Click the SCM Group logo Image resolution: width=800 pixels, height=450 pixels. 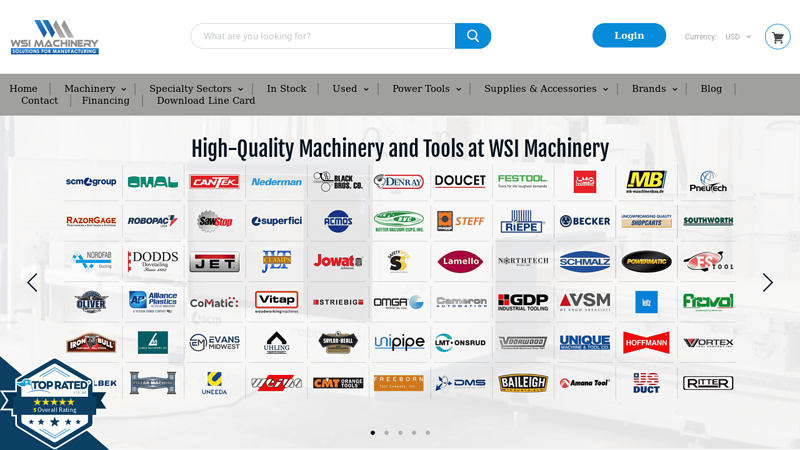pyautogui.click(x=91, y=182)
